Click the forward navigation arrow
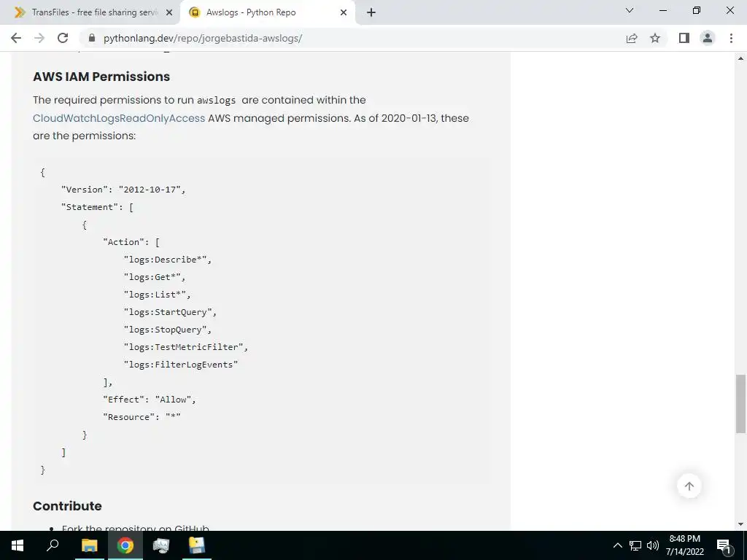 coord(39,38)
